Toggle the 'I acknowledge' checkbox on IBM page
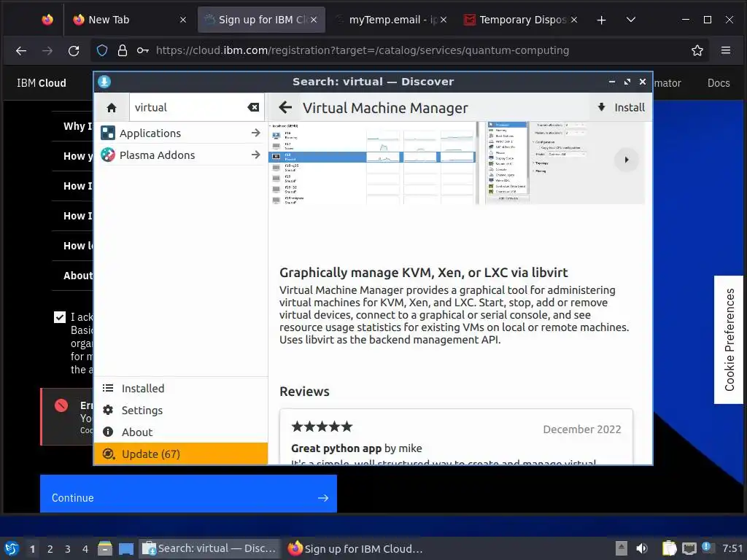The height and width of the screenshot is (560, 747). (60, 317)
